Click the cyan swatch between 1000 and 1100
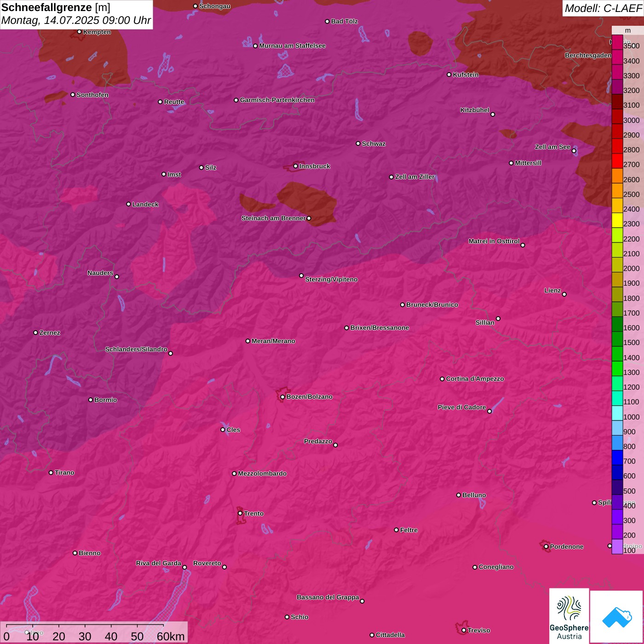Image resolution: width=644 pixels, height=644 pixels. click(x=617, y=413)
